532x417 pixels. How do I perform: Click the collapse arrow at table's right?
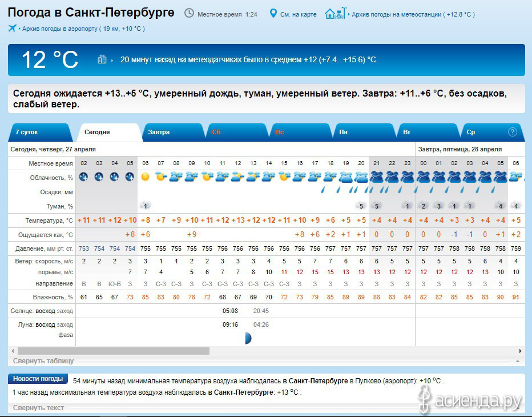pos(518,362)
